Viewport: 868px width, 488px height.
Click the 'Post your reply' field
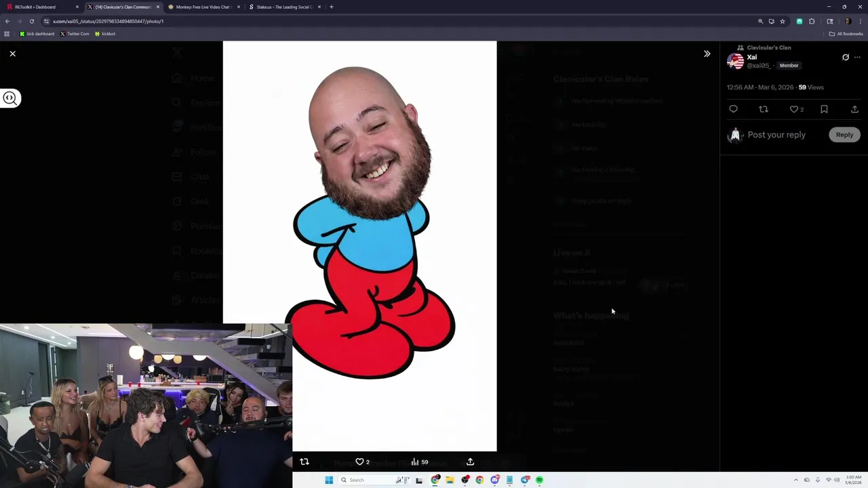coord(776,135)
